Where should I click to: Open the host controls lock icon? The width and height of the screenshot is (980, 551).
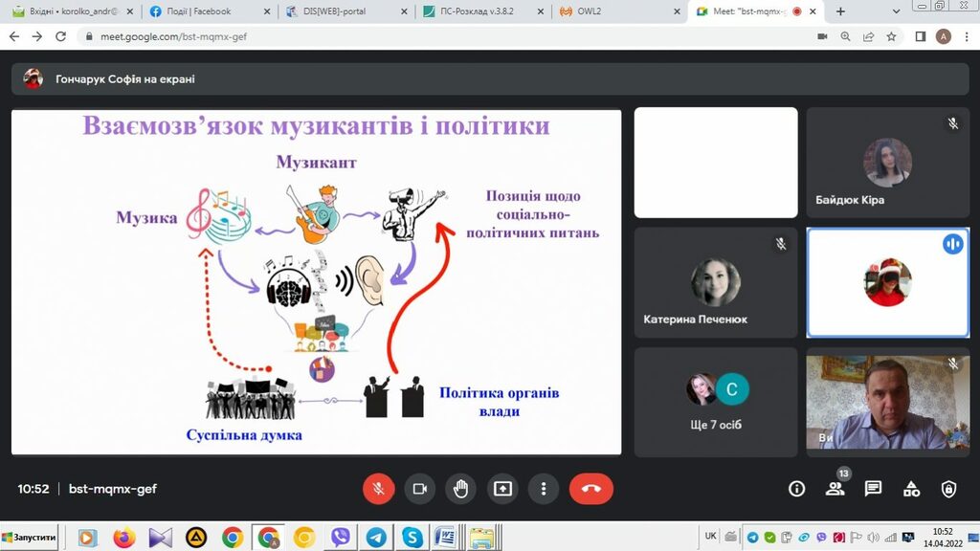948,489
